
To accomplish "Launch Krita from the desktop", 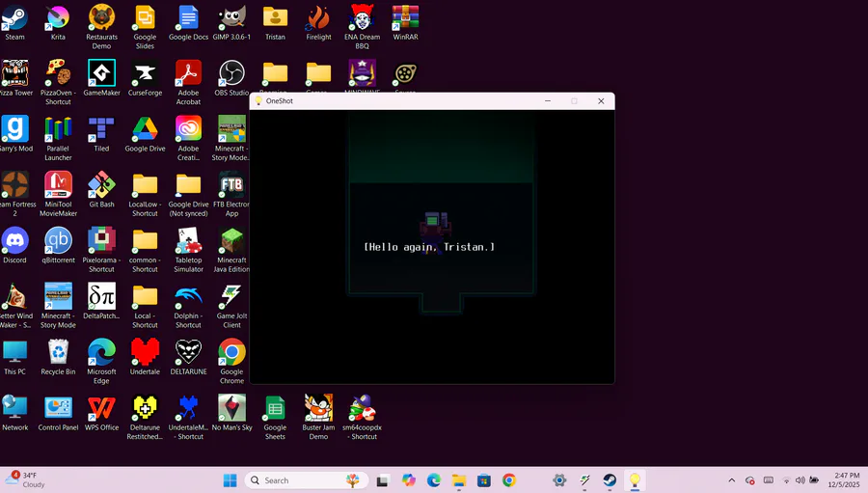I will (x=58, y=23).
